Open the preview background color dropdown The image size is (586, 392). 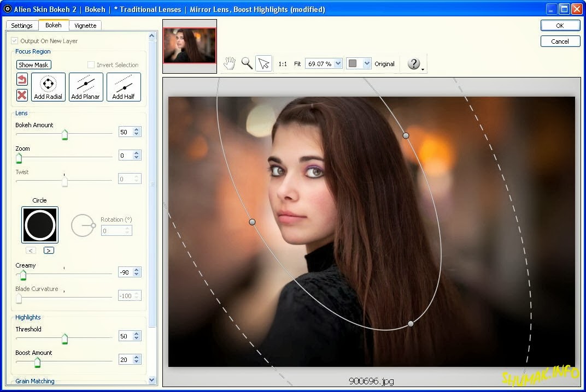pyautogui.click(x=367, y=63)
